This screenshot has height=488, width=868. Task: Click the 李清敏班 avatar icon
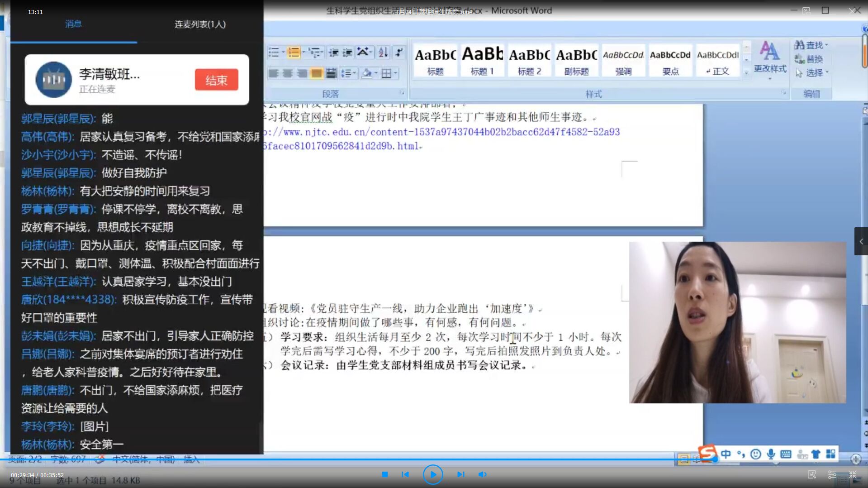[x=53, y=80]
